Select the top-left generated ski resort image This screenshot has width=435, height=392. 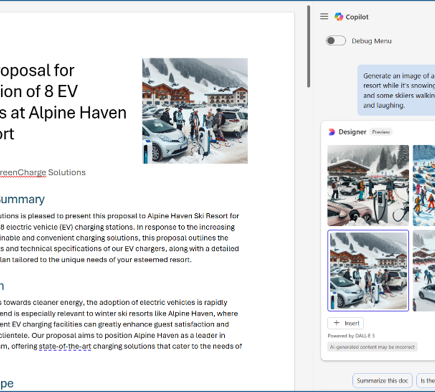click(x=368, y=185)
